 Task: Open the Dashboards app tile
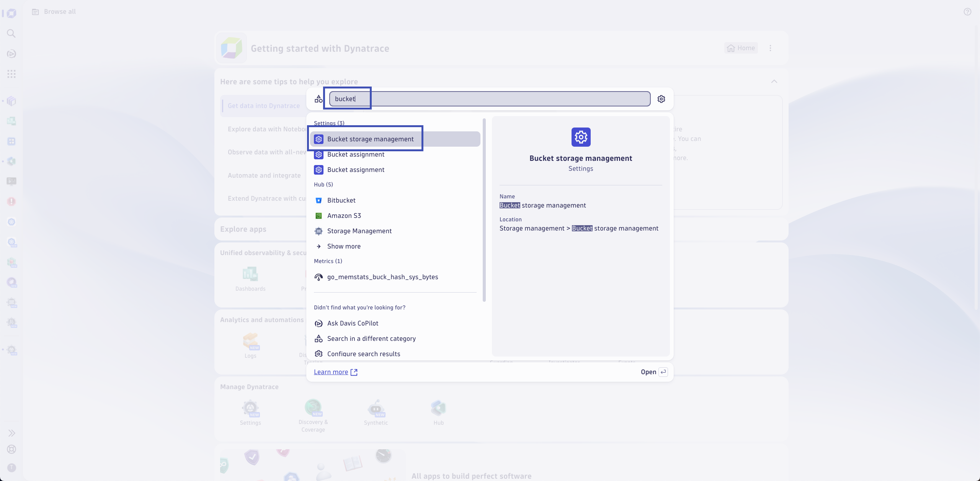(x=250, y=278)
